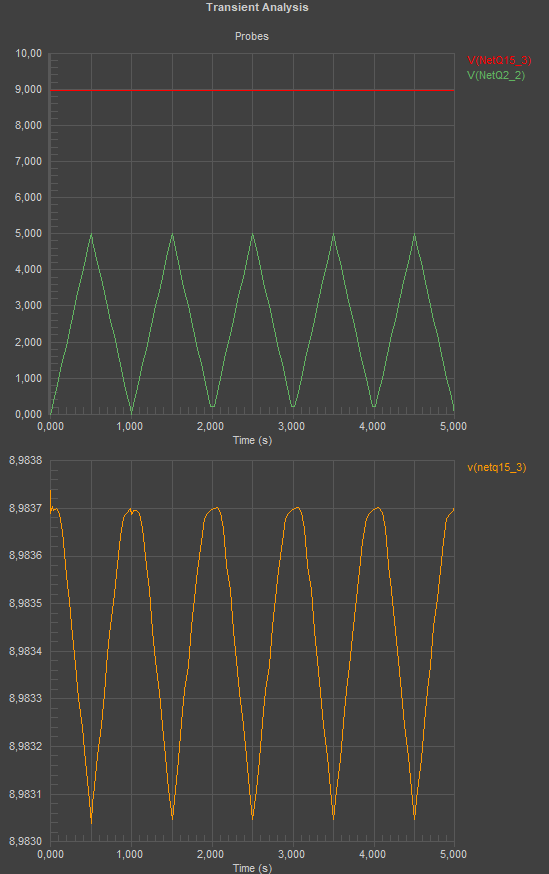
Task: Click the Transient Analysis title
Action: pos(257,7)
